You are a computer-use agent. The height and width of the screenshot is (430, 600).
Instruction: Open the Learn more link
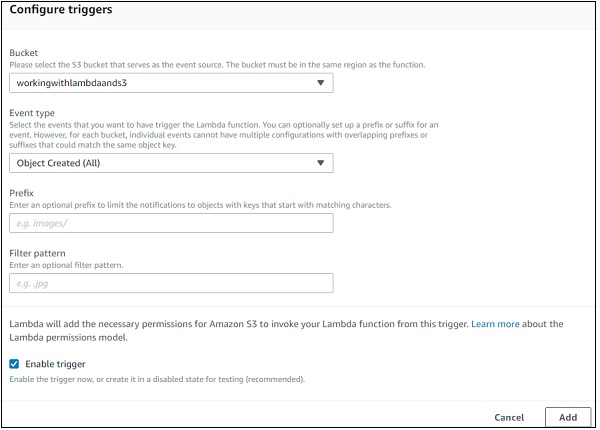[495, 324]
